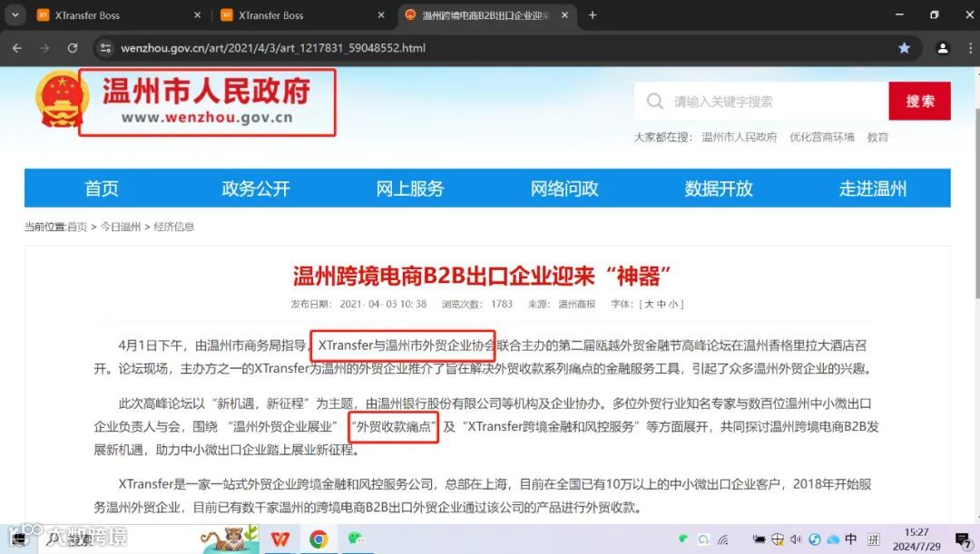Set font size to 小
The width and height of the screenshot is (980, 554).
click(x=672, y=304)
